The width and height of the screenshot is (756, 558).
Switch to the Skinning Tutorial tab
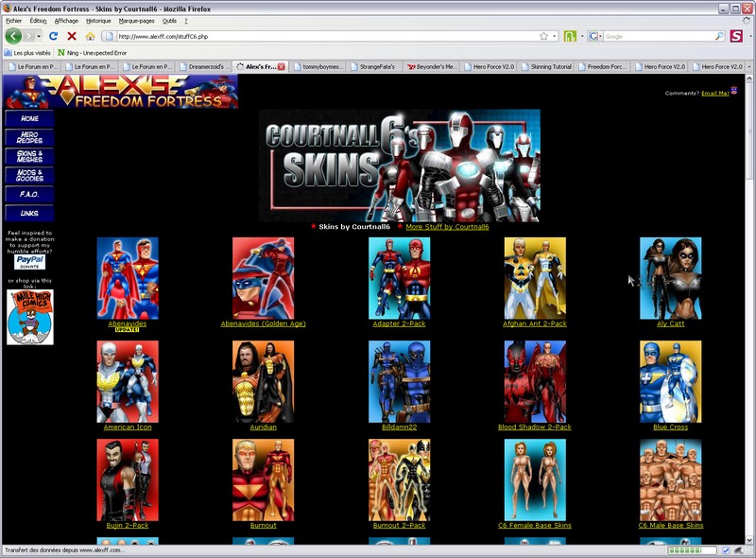tap(547, 67)
